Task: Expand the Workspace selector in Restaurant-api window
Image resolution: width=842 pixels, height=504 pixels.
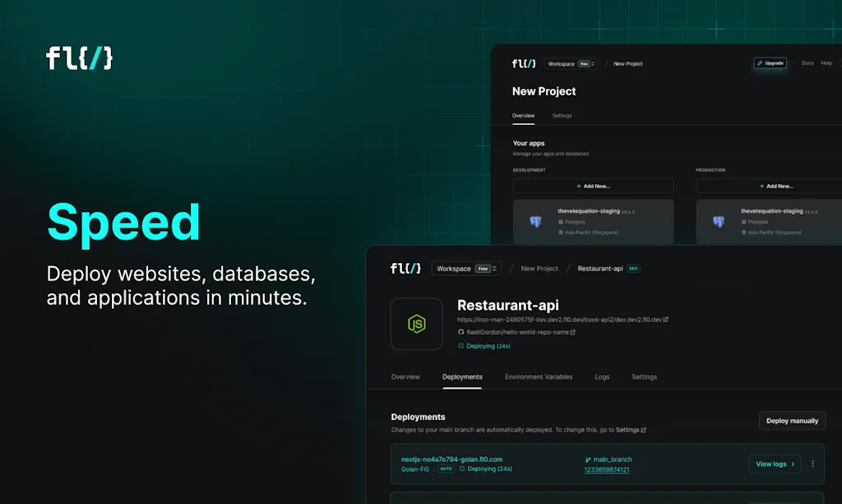Action: pos(465,268)
